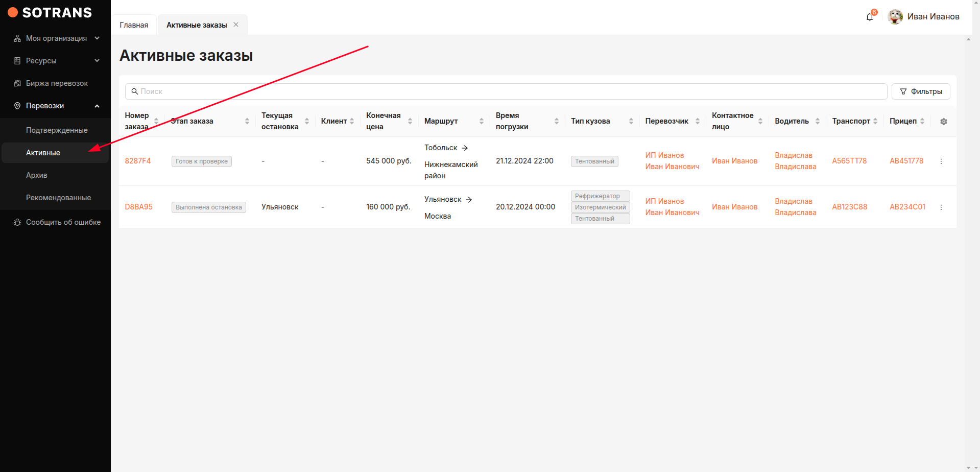Screen dimensions: 980x472
Task: Open the notifications bell icon
Action: click(870, 17)
